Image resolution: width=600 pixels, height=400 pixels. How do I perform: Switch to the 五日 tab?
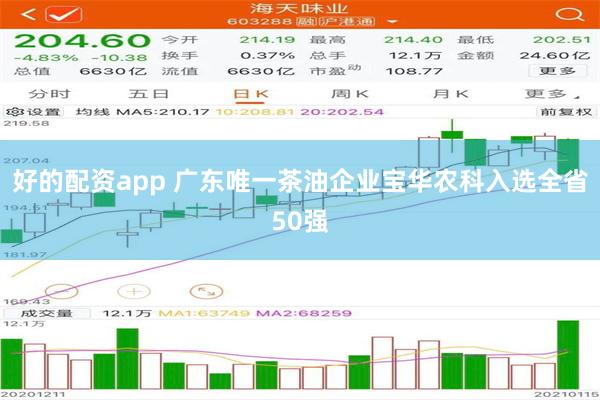pos(148,94)
